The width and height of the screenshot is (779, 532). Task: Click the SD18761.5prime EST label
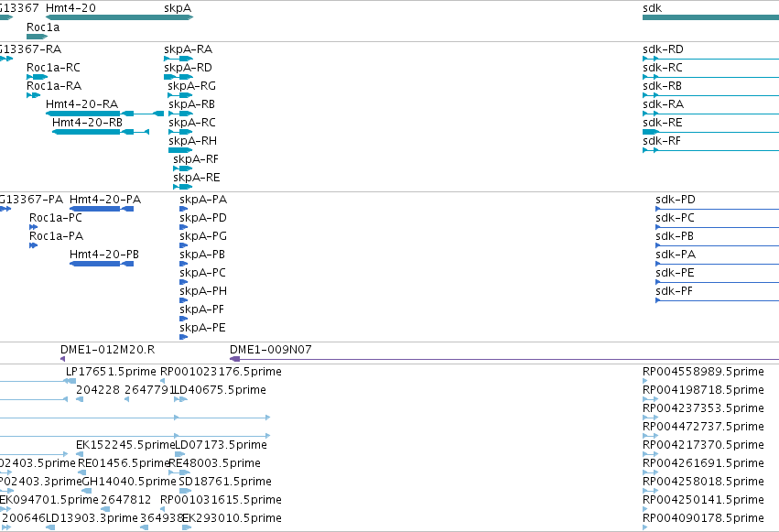coord(225,482)
